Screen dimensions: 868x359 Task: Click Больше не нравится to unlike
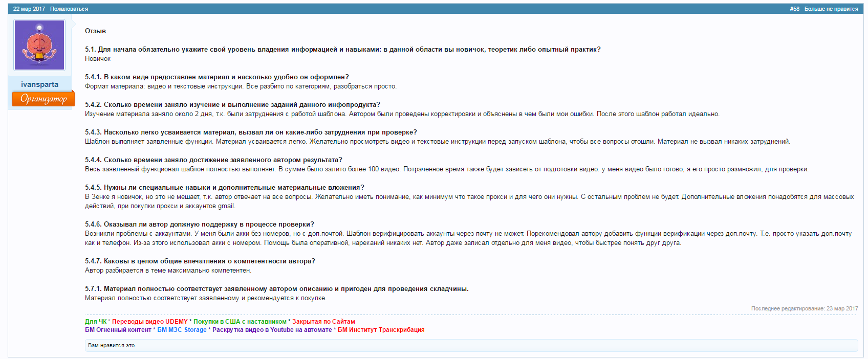831,9
